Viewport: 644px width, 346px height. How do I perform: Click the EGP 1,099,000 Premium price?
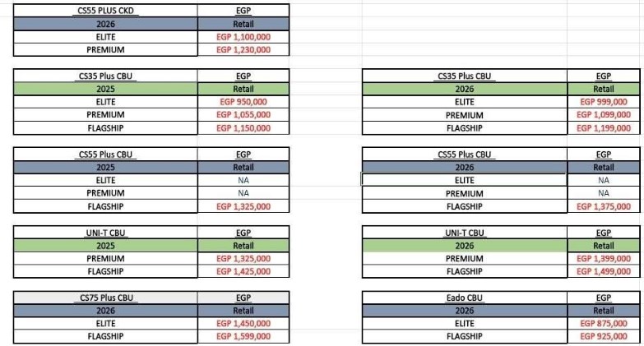click(x=603, y=115)
